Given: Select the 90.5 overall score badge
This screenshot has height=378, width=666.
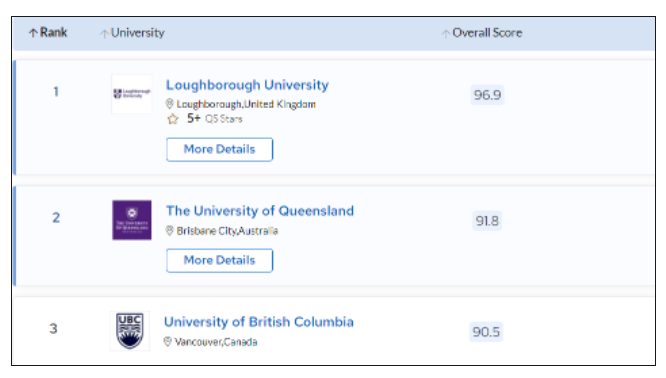Looking at the screenshot, I should 486,332.
